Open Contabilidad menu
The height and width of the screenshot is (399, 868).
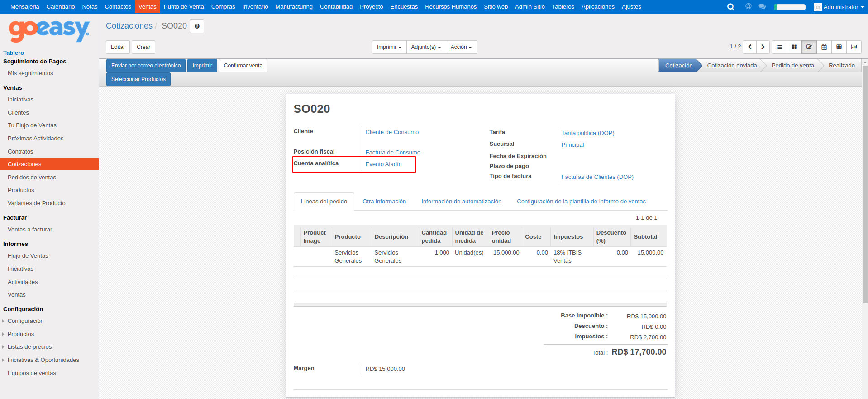336,7
